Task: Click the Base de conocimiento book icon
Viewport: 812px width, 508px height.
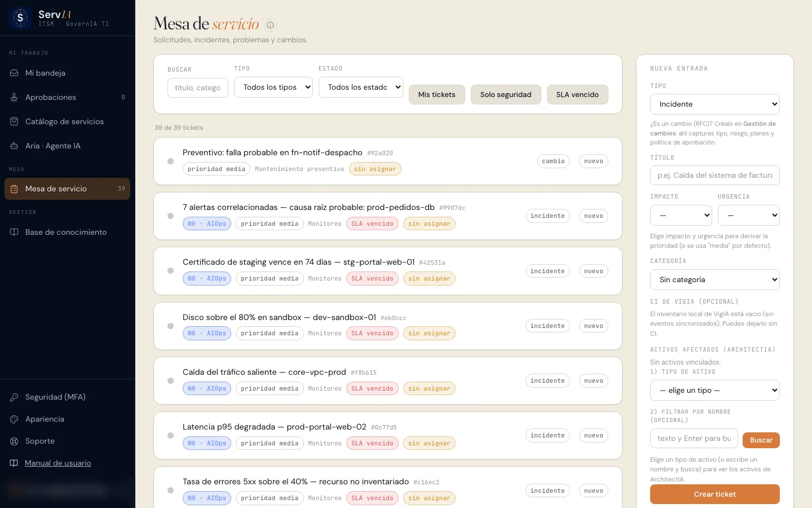Action: pos(14,232)
